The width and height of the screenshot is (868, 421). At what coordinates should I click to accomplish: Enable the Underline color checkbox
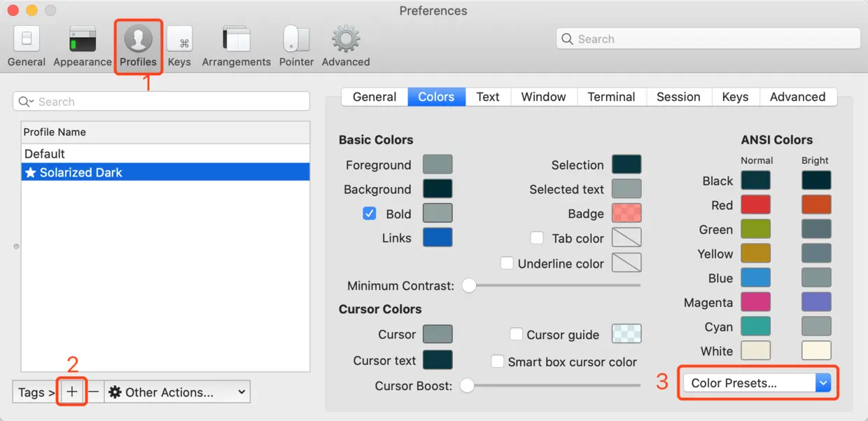coord(507,263)
